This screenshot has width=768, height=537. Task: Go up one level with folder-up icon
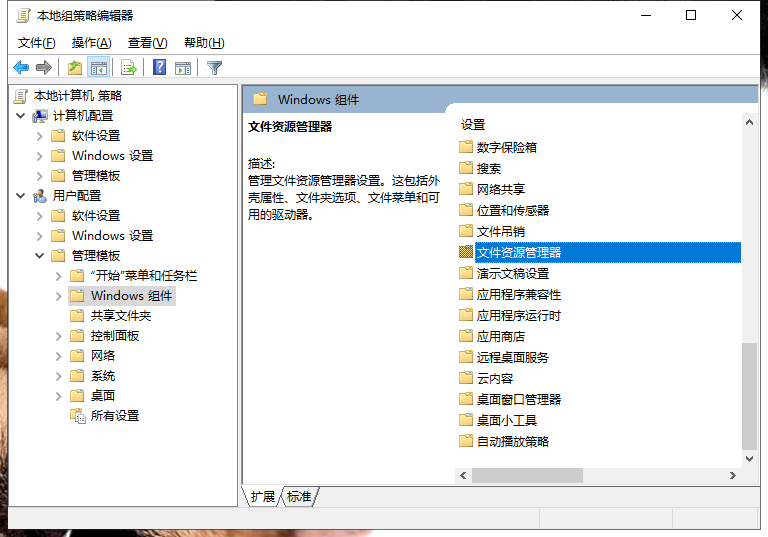point(75,68)
